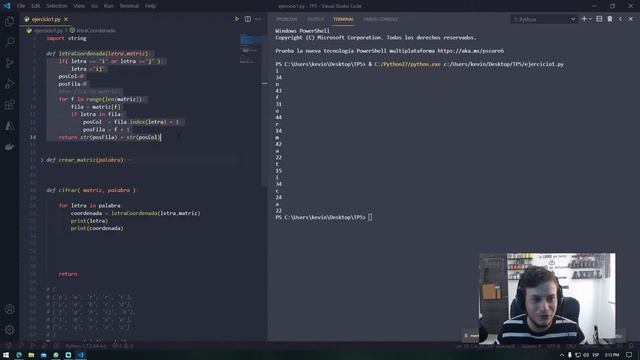Close the ejercicio1.py tab
Viewport: 640px width, 360px height.
click(x=66, y=19)
